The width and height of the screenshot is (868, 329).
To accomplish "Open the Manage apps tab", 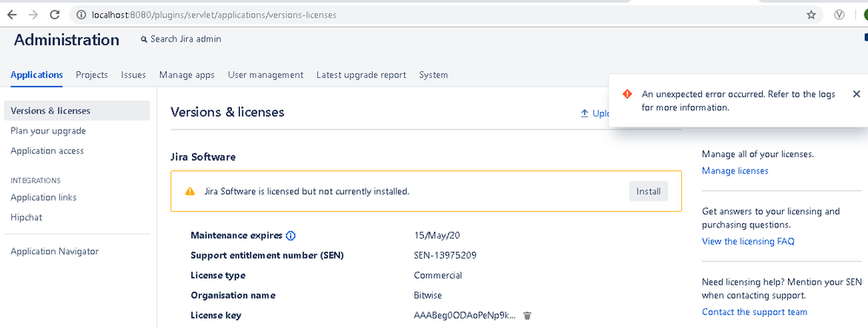I will point(187,75).
